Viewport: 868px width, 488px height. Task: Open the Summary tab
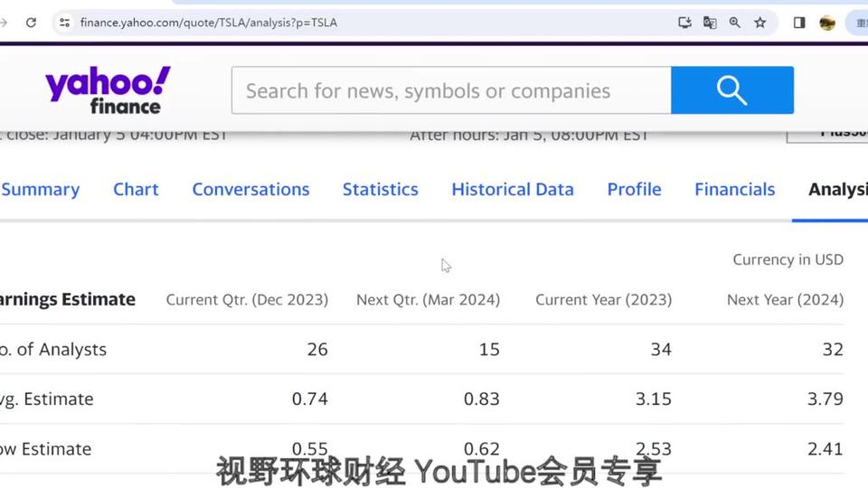tap(40, 190)
